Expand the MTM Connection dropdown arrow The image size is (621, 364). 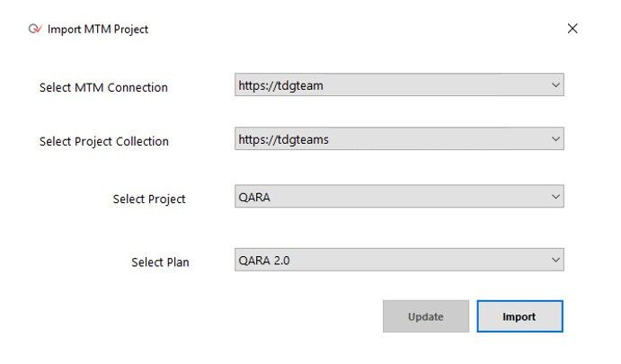[555, 84]
